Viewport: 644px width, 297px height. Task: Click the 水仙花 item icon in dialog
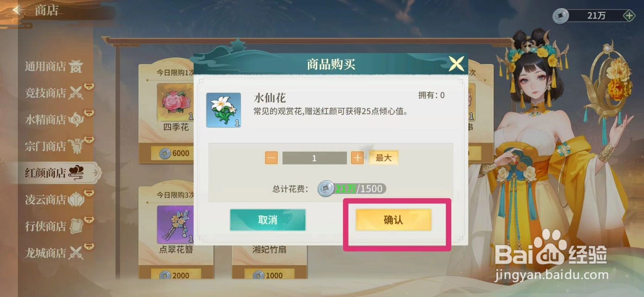click(x=223, y=110)
